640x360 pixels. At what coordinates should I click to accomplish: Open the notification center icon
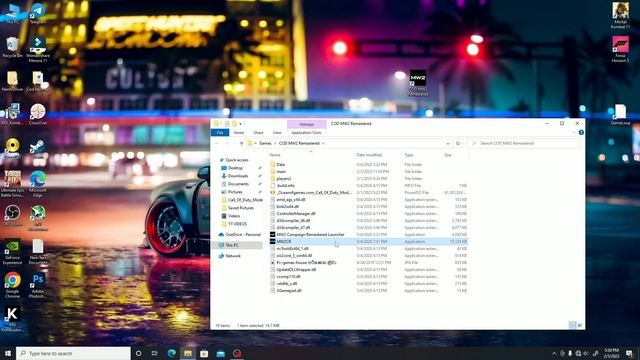pyautogui.click(x=629, y=353)
